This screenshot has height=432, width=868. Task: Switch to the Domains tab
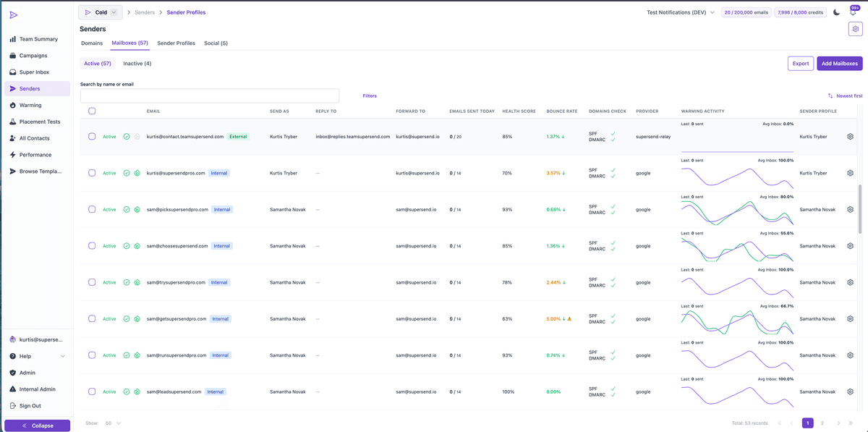[91, 43]
